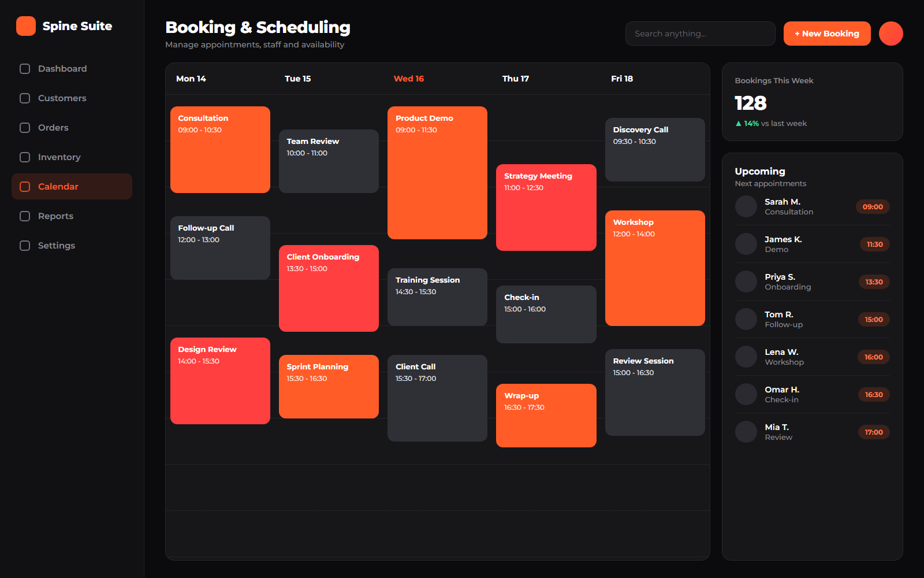Click the 17:00 time badge
The width and height of the screenshot is (924, 578).
point(874,432)
